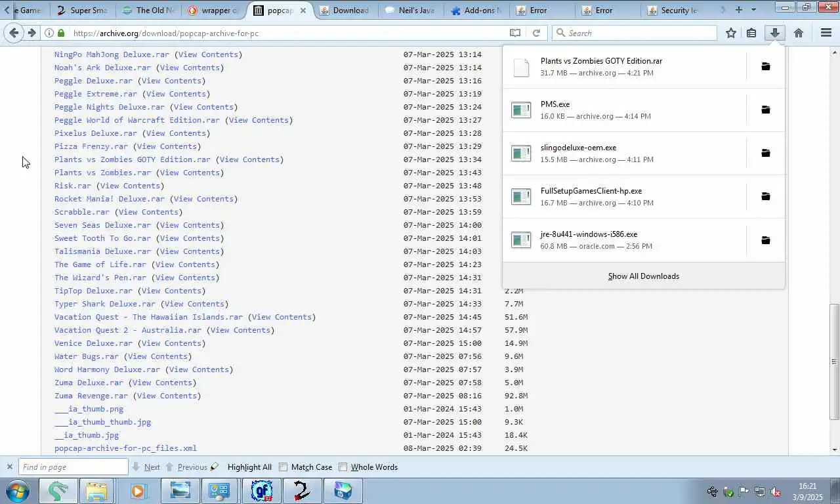View Contents of Risk.rar

130,186
